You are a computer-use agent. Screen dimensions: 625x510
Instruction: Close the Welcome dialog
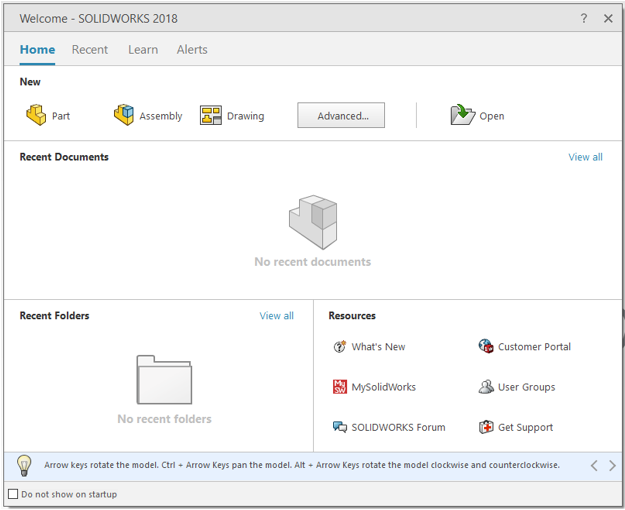tap(608, 18)
